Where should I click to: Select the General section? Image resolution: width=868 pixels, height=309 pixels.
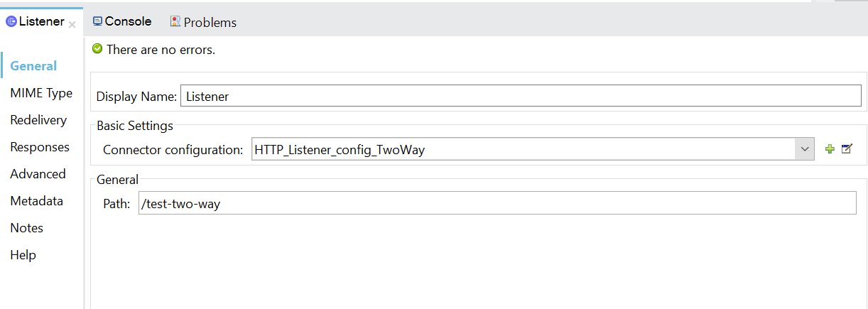click(x=33, y=66)
